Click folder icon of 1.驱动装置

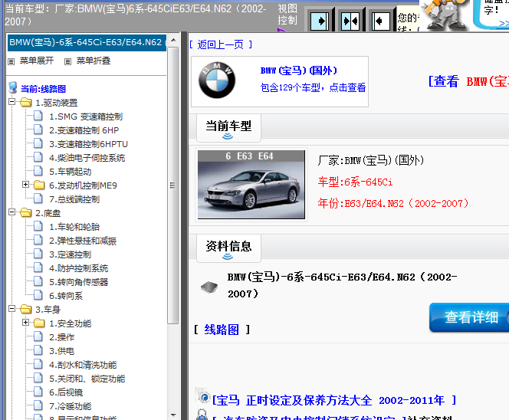(25, 103)
